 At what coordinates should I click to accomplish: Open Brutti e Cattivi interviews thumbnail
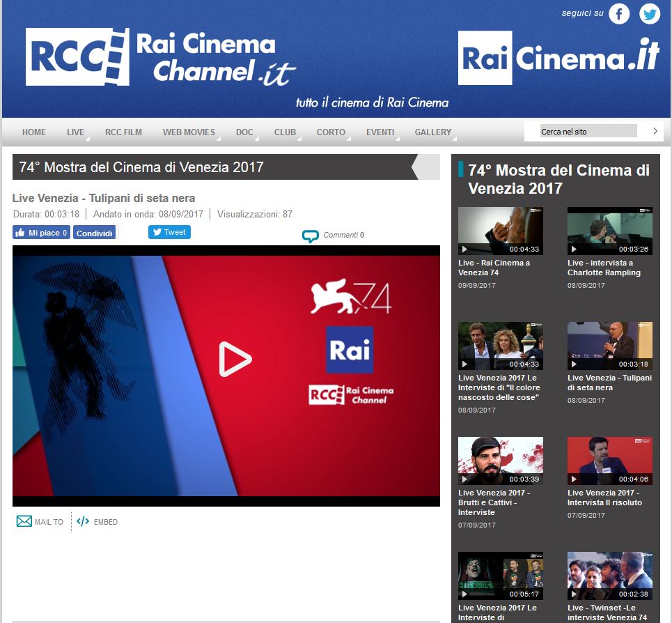point(501,461)
